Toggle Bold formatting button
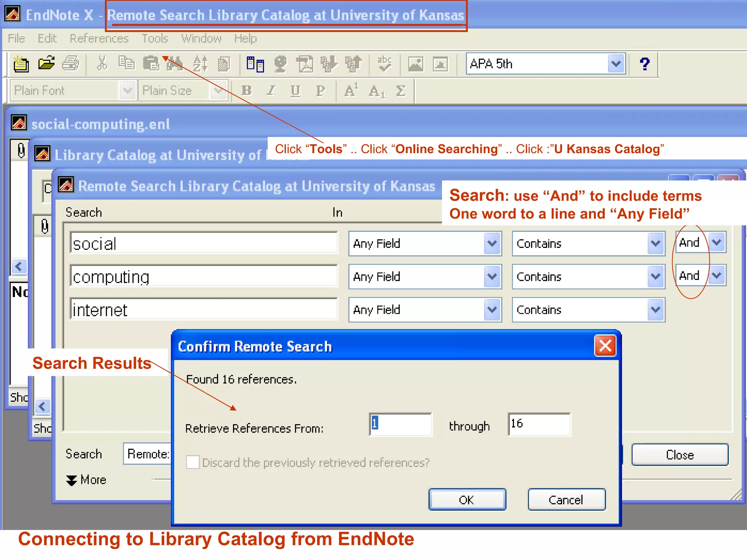The width and height of the screenshot is (747, 560). pyautogui.click(x=247, y=90)
